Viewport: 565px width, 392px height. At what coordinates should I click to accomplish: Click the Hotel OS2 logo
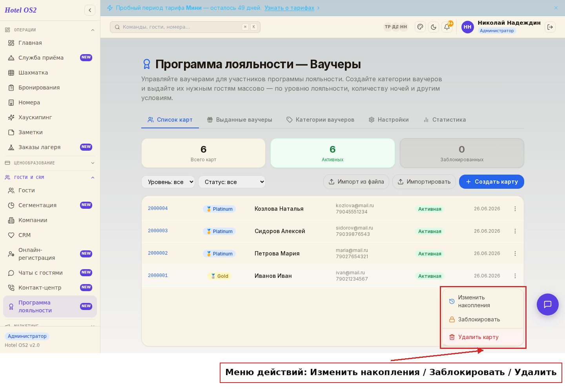[21, 10]
